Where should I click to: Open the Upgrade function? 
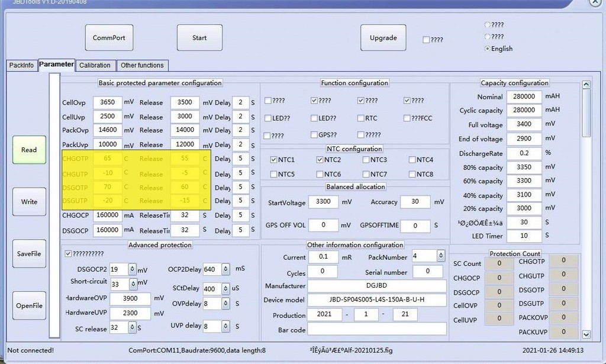[x=383, y=38]
